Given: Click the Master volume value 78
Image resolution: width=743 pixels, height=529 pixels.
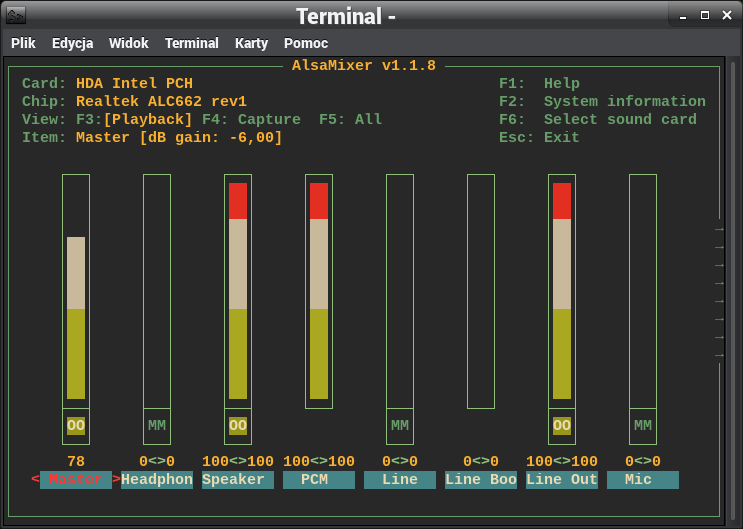Looking at the screenshot, I should click(76, 461).
